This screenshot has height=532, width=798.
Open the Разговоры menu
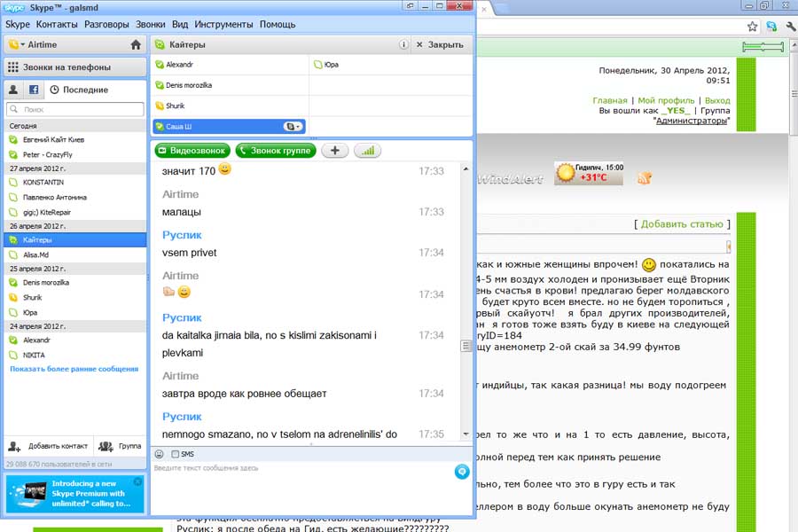point(106,25)
